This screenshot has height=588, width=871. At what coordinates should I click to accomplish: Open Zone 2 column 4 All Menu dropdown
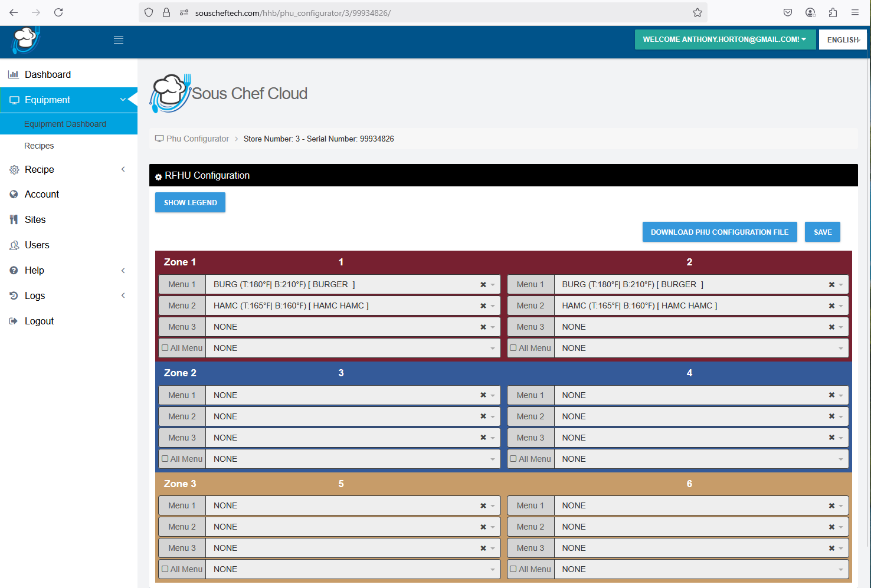pos(701,459)
